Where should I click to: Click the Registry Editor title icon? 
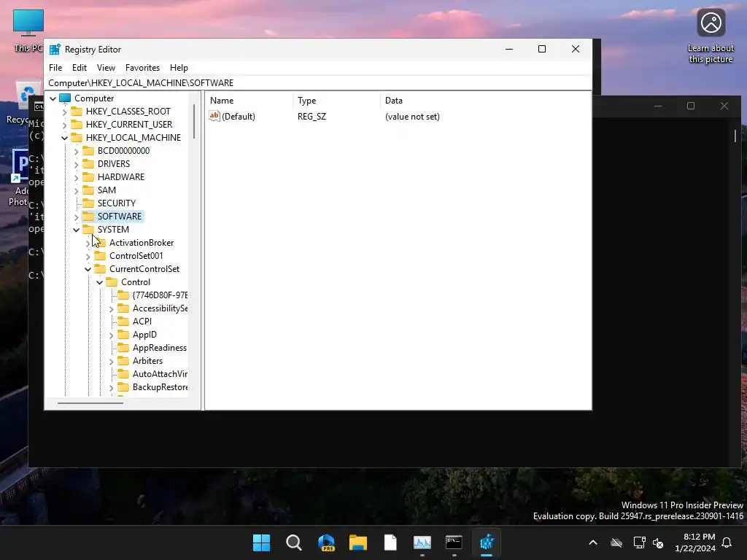point(55,49)
